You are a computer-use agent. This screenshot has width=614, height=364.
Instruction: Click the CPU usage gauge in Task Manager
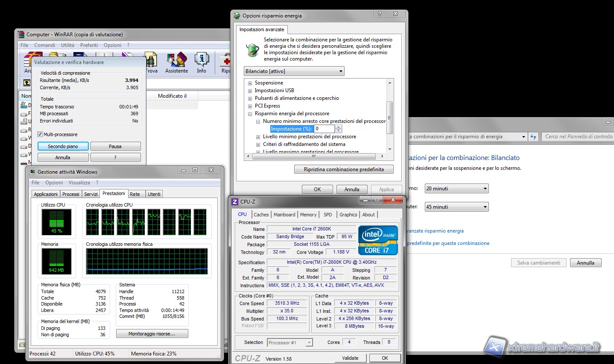(x=56, y=221)
